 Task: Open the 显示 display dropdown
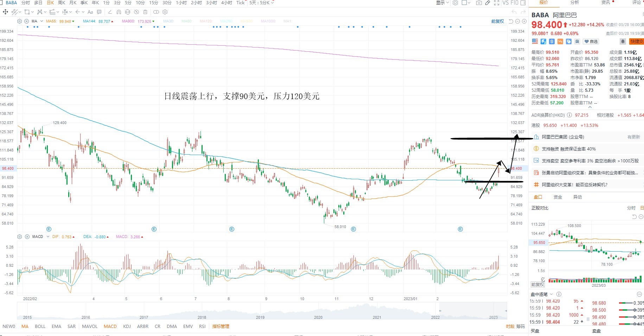tap(442, 3)
